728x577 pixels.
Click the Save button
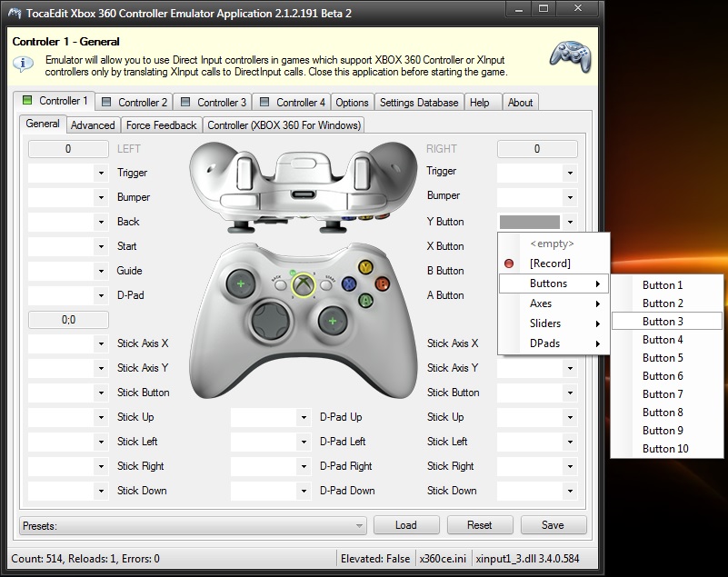tap(553, 525)
